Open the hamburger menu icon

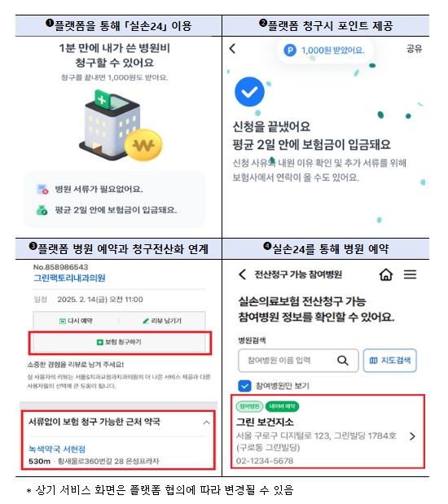coord(410,274)
